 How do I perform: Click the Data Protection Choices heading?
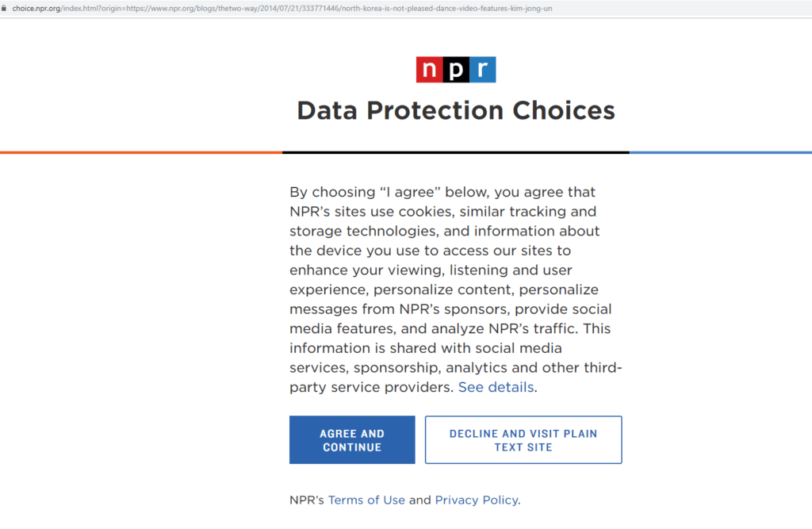coord(456,110)
